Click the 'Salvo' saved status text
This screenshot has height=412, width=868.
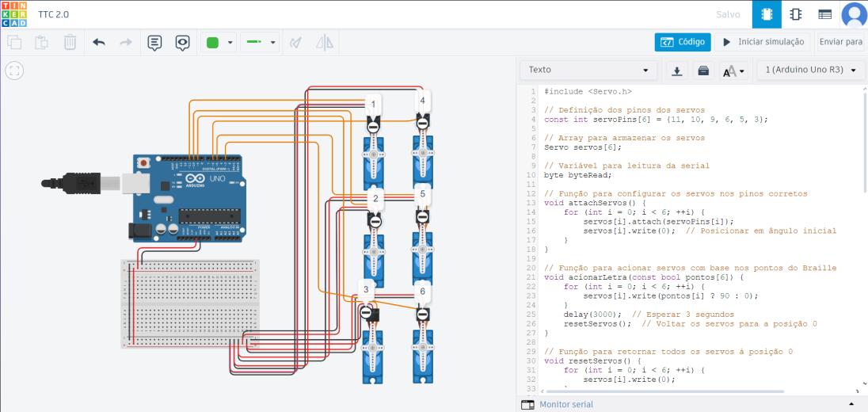tap(727, 14)
